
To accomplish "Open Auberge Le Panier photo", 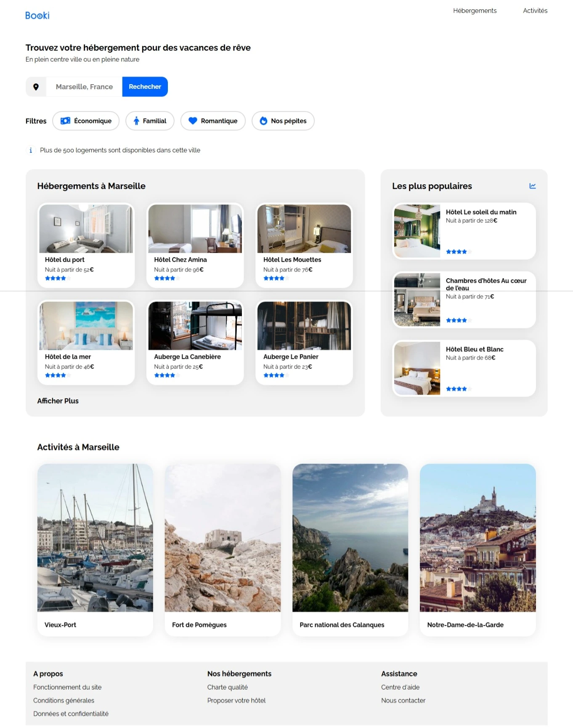I will [x=304, y=326].
